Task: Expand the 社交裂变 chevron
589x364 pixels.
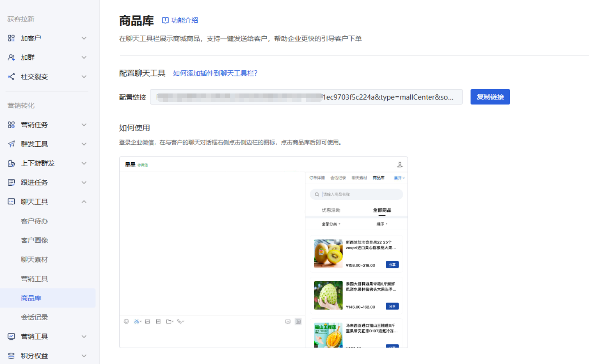Action: pos(84,77)
